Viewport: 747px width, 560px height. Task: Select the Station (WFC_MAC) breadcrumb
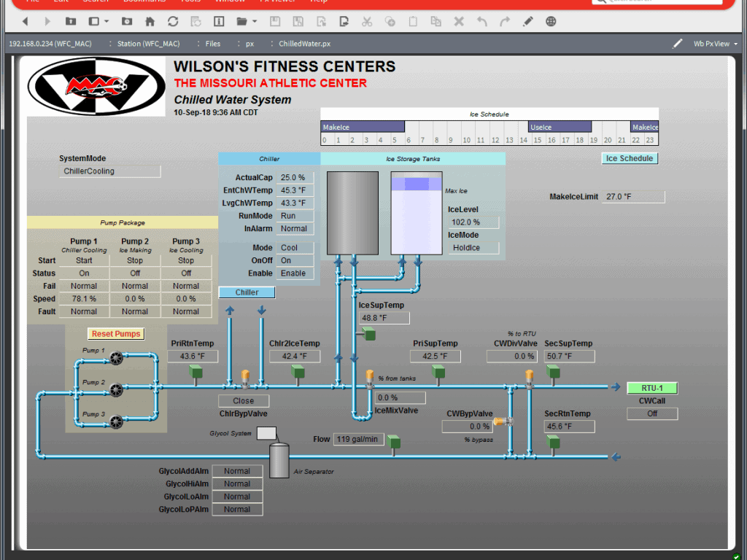pos(148,43)
